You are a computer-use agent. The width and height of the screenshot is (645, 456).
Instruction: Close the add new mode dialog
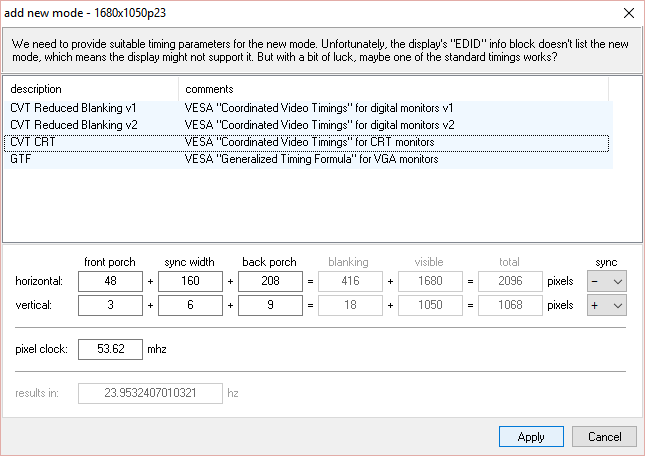(x=627, y=13)
